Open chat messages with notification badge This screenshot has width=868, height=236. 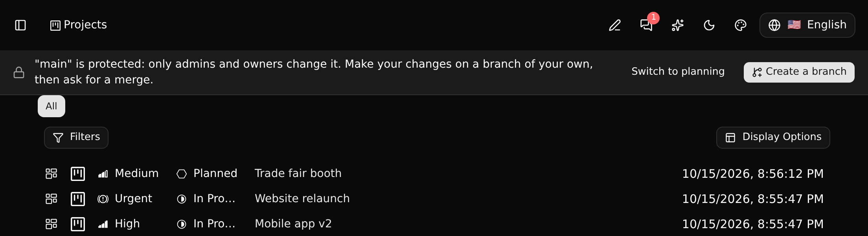(x=646, y=25)
